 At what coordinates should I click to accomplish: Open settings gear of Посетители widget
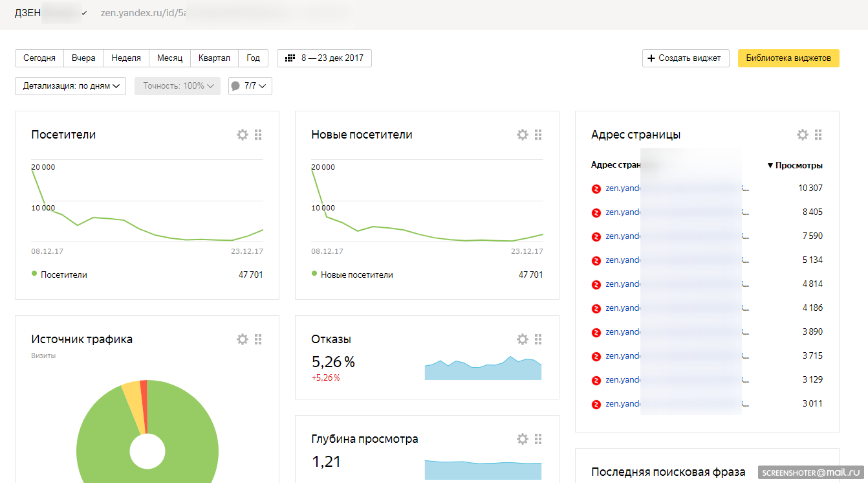[243, 135]
